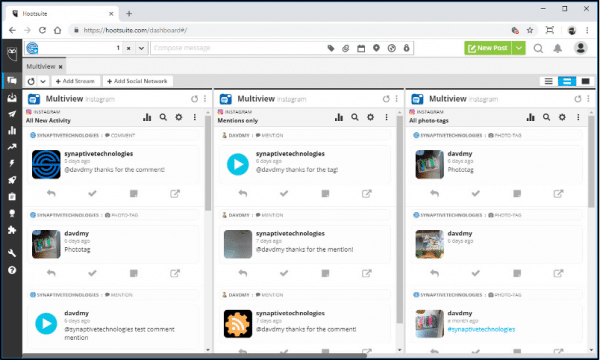This screenshot has height=360, width=600.
Task: Add note to top davdmy Phototag post in All photo-tags
Action: [517, 194]
